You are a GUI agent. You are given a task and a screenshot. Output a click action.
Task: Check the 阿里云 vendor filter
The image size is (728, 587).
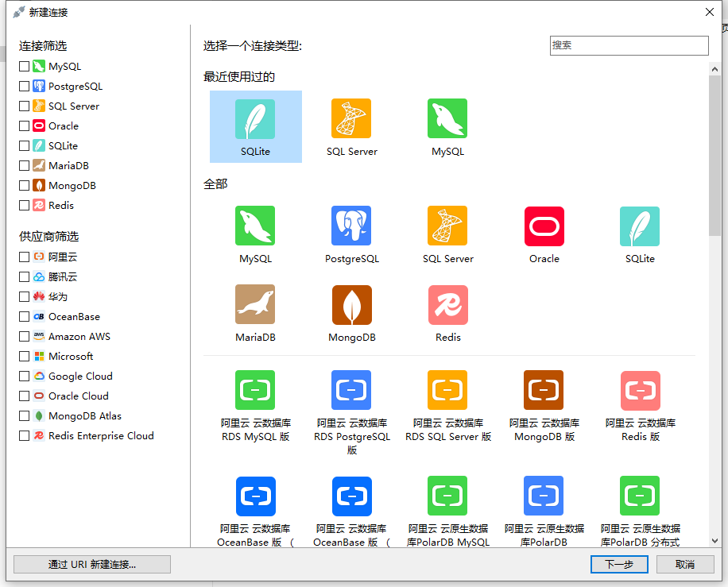point(24,257)
